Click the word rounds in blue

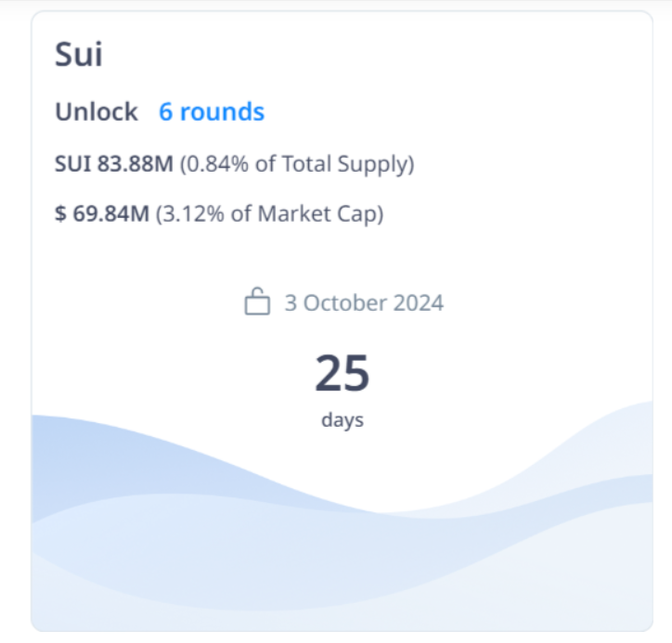[x=222, y=112]
